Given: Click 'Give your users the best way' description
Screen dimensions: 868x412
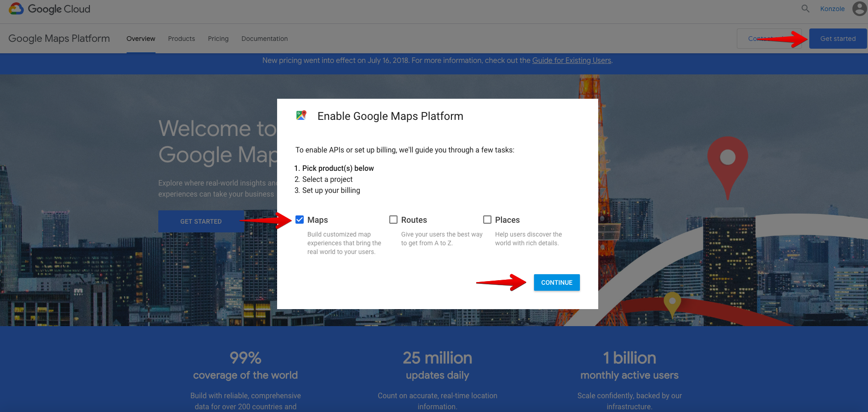Looking at the screenshot, I should (442, 239).
